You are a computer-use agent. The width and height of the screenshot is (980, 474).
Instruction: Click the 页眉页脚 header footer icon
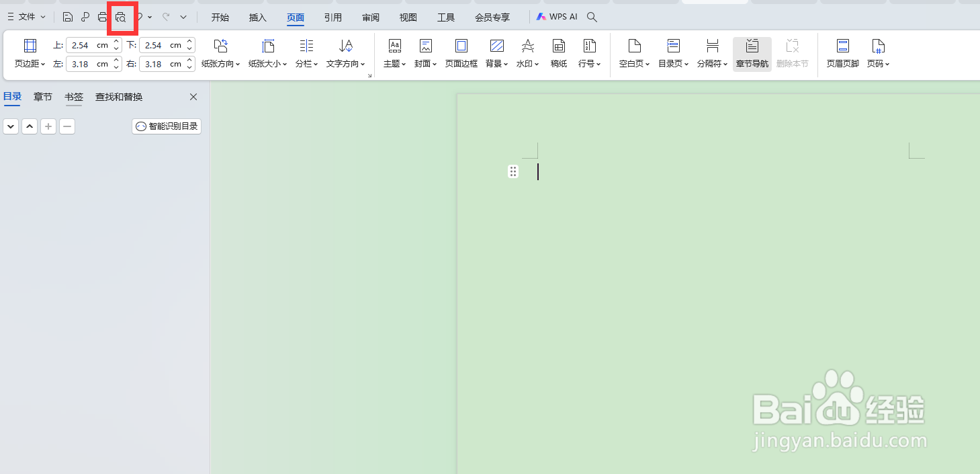[x=843, y=54]
